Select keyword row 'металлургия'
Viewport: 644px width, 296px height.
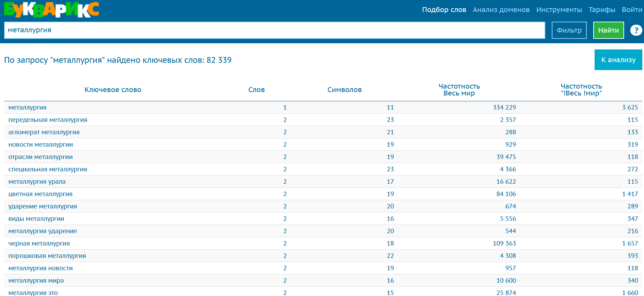(x=27, y=107)
